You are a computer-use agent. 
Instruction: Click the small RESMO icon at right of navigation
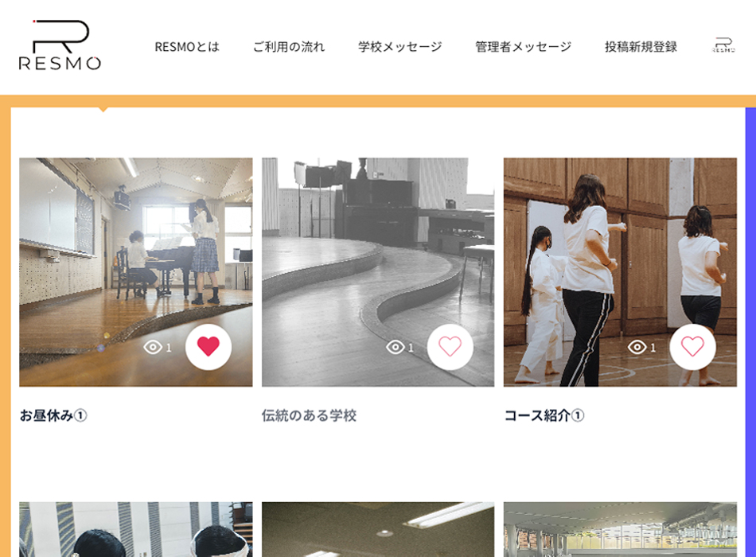coord(723,45)
